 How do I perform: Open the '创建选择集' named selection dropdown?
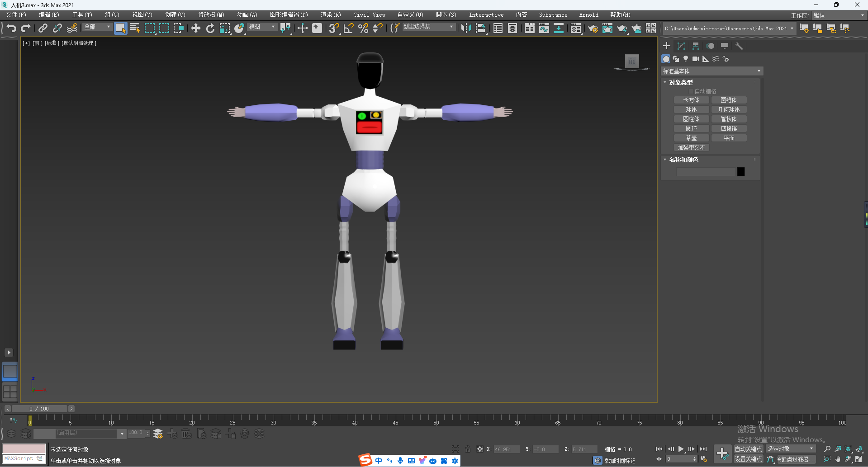428,27
